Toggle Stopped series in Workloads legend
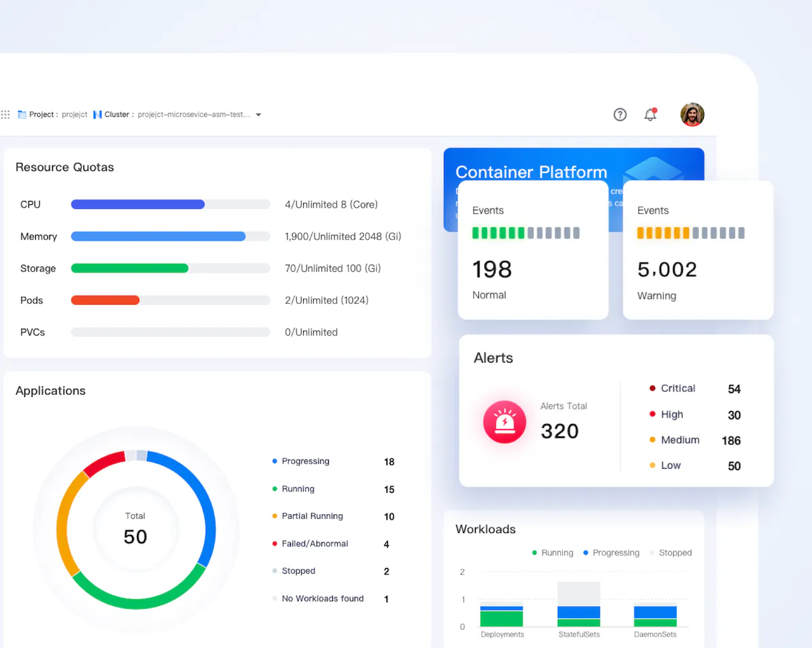Viewport: 812px width, 648px height. (671, 553)
